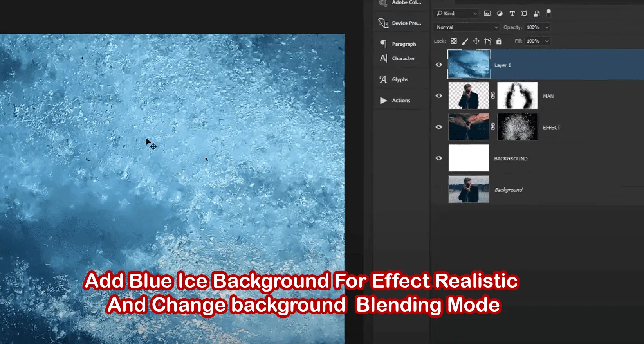The image size is (644, 344).
Task: Open the Normal blending mode dropdown
Action: click(466, 27)
